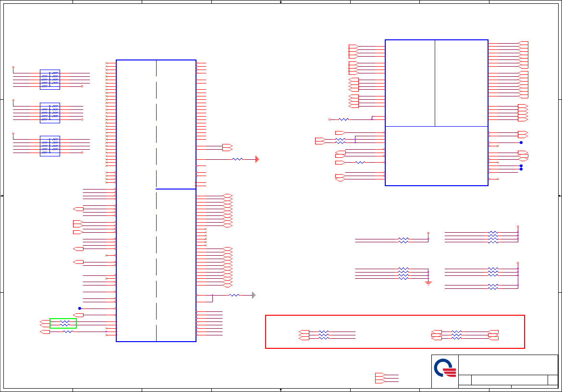Select the two-resistor pull-up group at center right
Image resolution: width=562 pixels, height=392 pixels.
click(403, 240)
